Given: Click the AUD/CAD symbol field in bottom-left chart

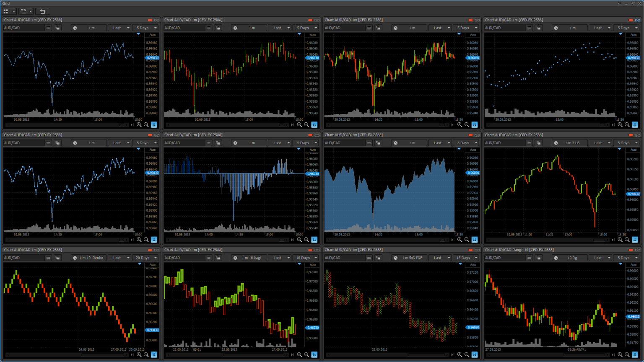Looking at the screenshot, I should pos(23,258).
